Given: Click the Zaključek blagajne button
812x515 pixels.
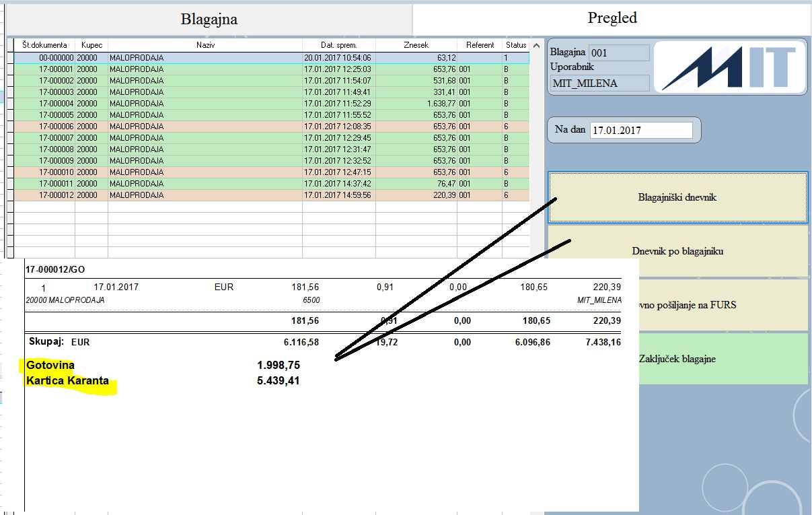Looking at the screenshot, I should tap(677, 359).
